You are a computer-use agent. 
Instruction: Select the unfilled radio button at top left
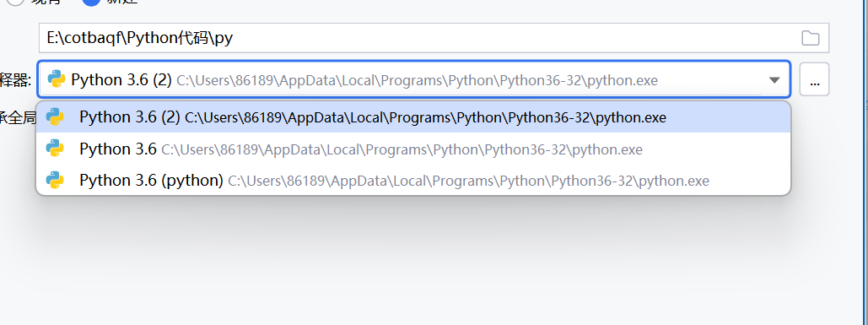point(15,2)
